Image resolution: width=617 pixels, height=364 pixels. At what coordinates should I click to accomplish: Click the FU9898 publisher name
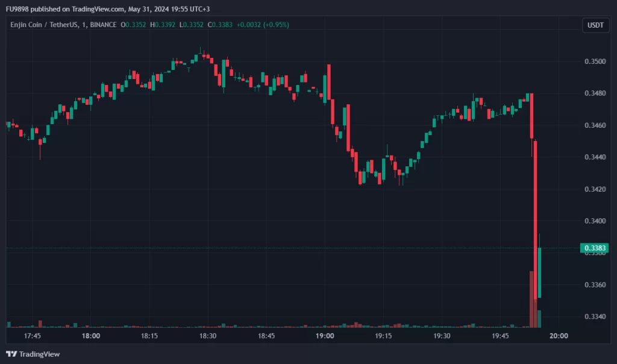19,9
